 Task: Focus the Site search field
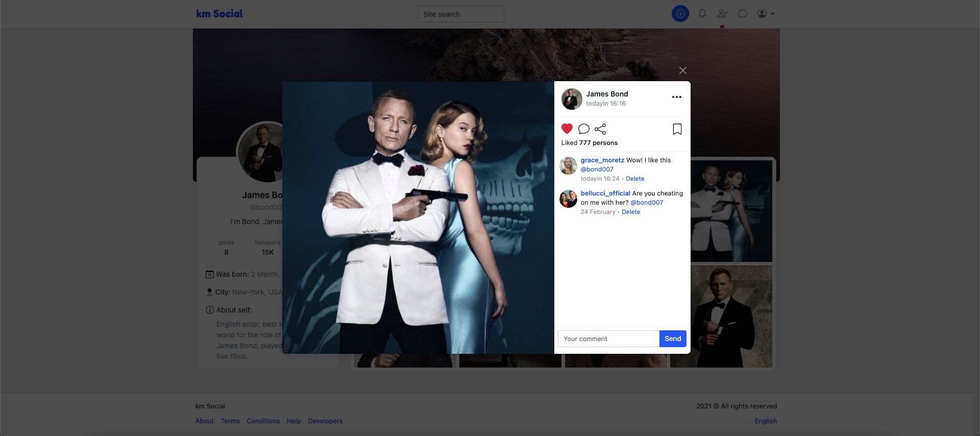[x=460, y=14]
